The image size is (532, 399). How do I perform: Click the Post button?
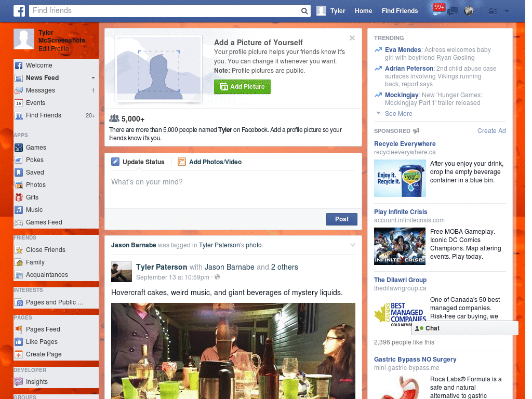tap(342, 219)
